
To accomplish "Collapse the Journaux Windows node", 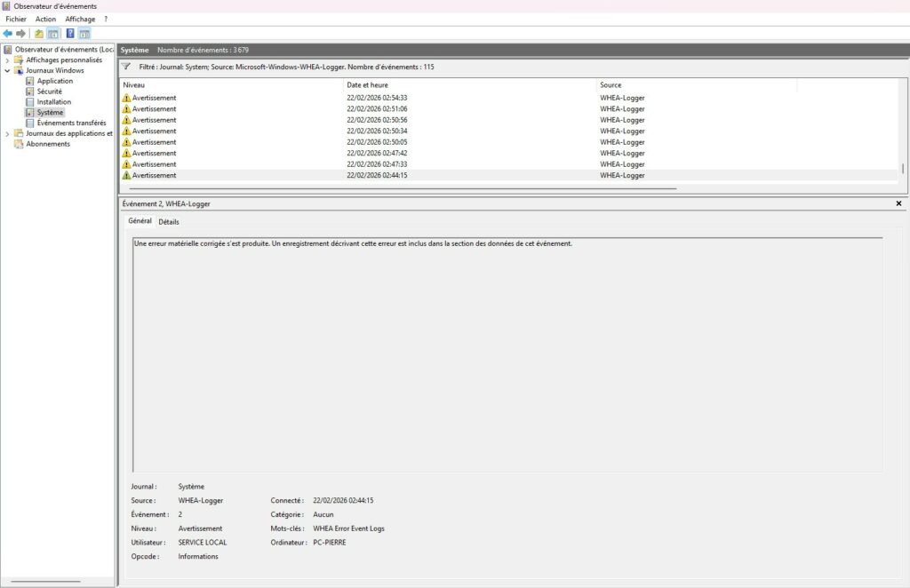I will [x=7, y=70].
